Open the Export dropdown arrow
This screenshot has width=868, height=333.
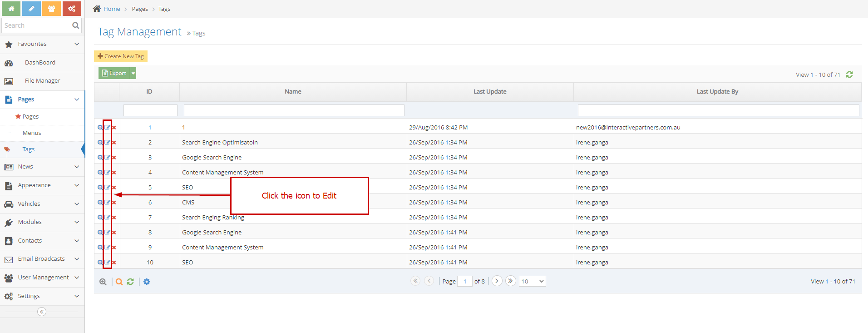tap(133, 73)
